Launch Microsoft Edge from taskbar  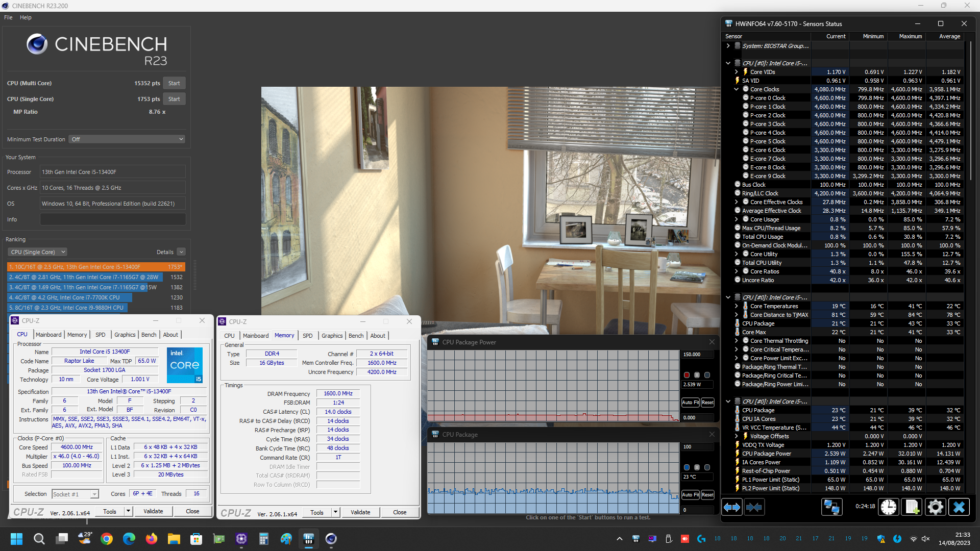[x=129, y=539]
